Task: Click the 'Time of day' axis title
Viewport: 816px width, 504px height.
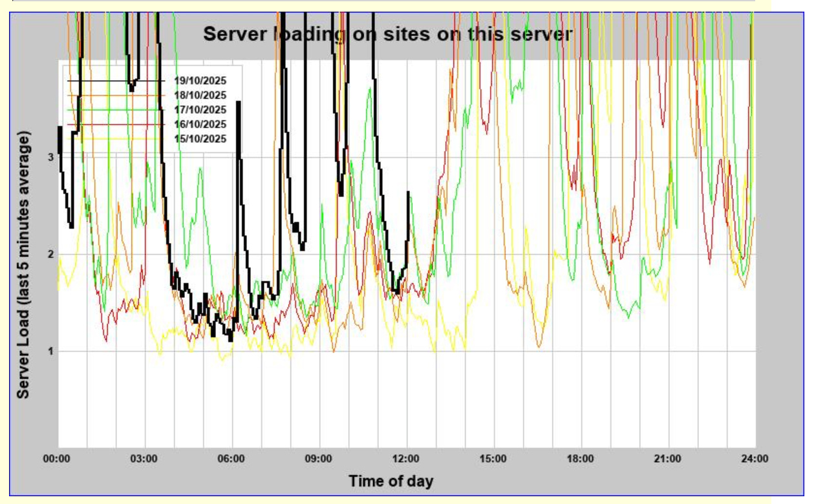Action: 391,481
